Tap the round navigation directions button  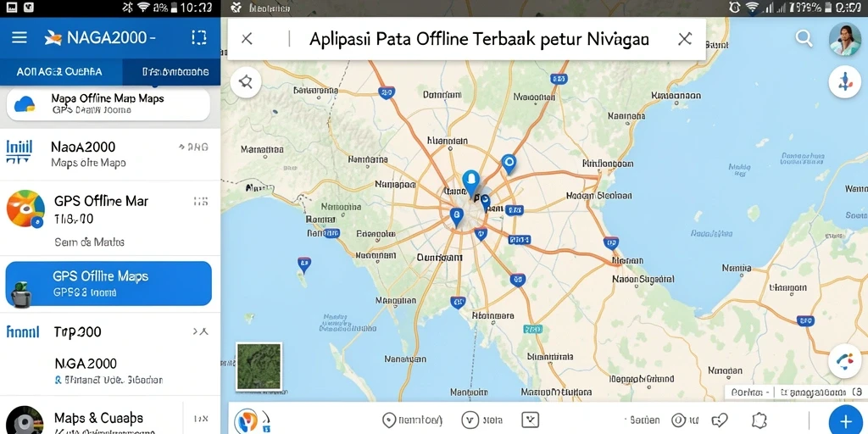click(x=845, y=82)
